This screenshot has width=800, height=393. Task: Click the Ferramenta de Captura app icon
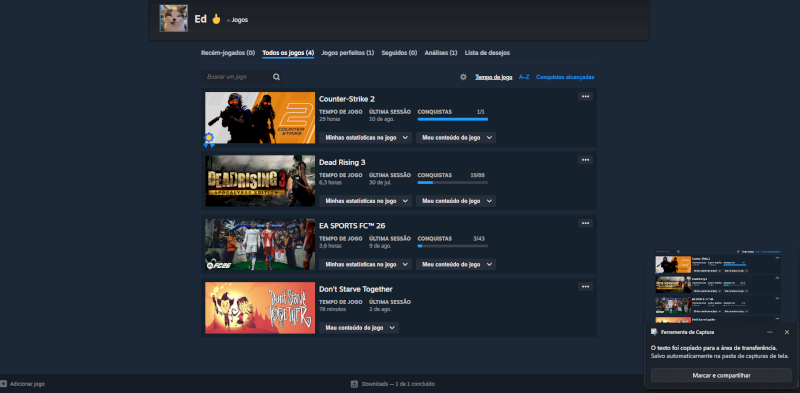655,332
